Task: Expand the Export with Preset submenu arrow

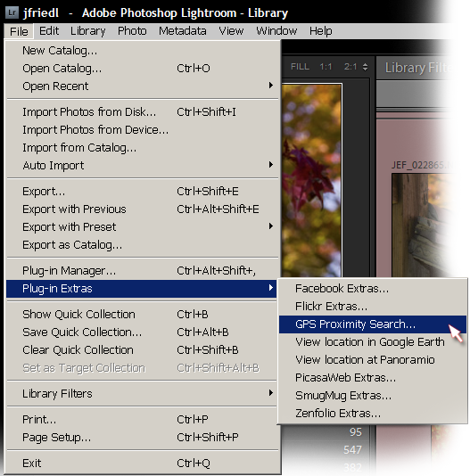Action: pyautogui.click(x=271, y=226)
